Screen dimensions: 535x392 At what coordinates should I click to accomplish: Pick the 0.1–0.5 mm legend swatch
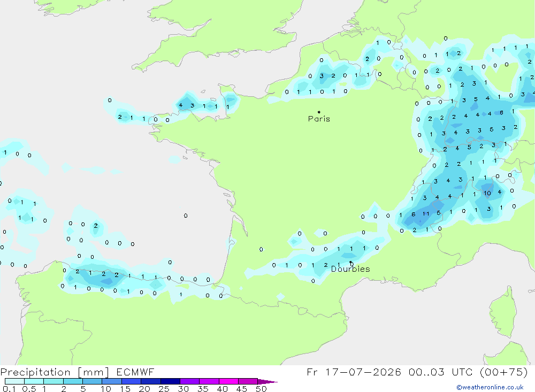pyautogui.click(x=14, y=381)
